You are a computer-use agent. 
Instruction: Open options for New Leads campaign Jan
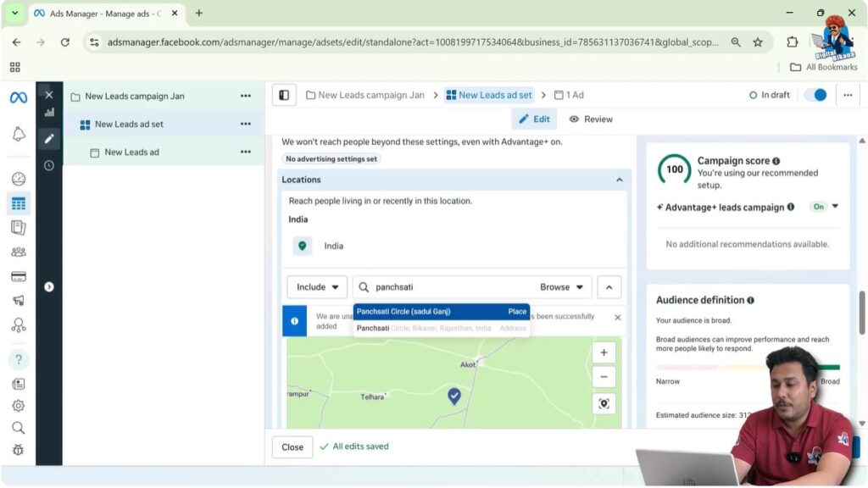click(245, 96)
